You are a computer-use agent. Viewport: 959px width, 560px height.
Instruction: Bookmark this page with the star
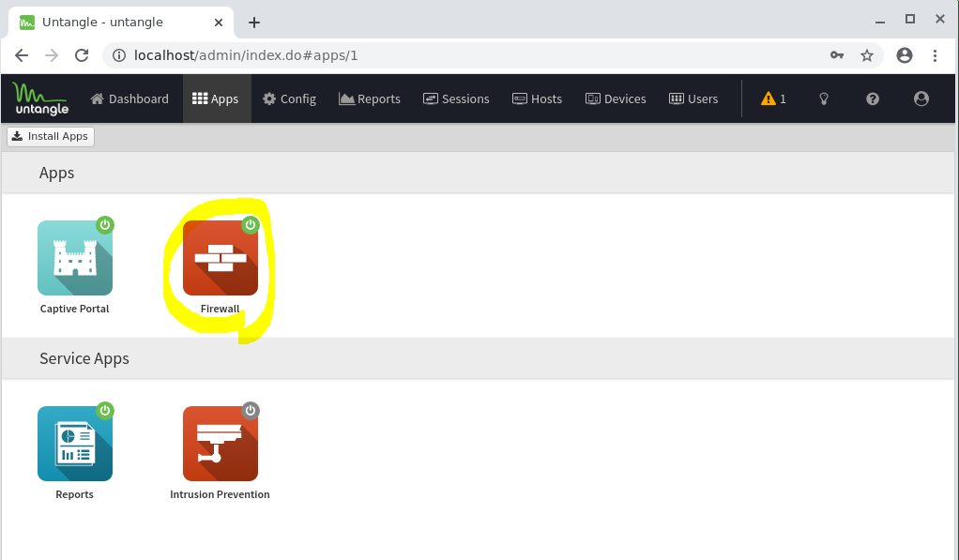tap(867, 55)
